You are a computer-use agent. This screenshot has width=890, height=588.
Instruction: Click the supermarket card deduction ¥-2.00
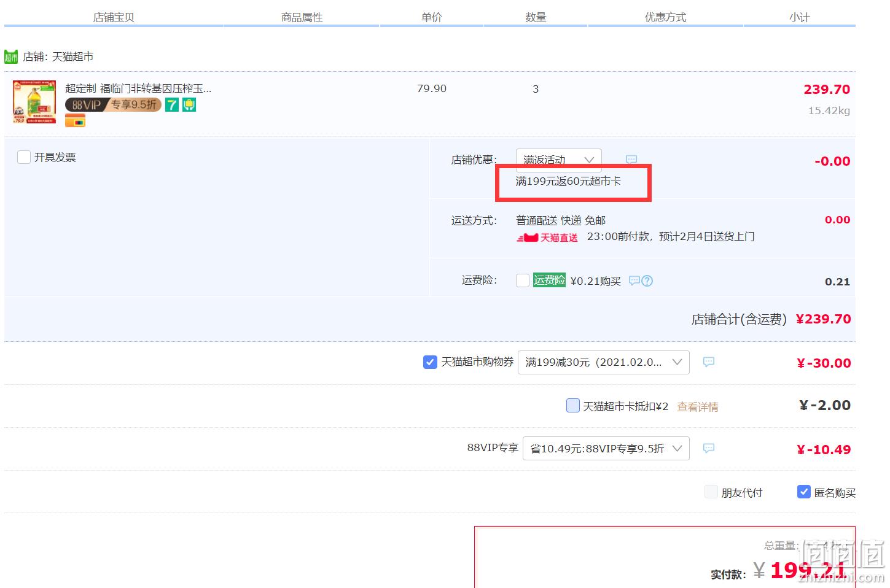click(x=825, y=406)
